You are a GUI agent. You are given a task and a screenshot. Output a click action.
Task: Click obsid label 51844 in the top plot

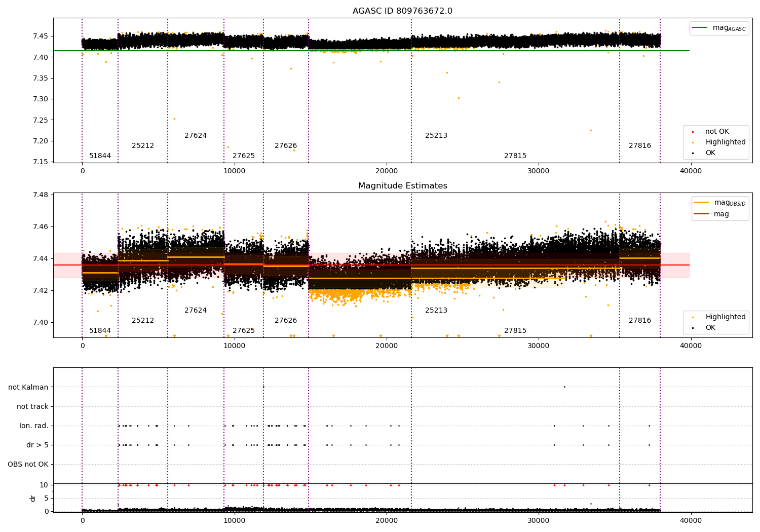pyautogui.click(x=100, y=156)
